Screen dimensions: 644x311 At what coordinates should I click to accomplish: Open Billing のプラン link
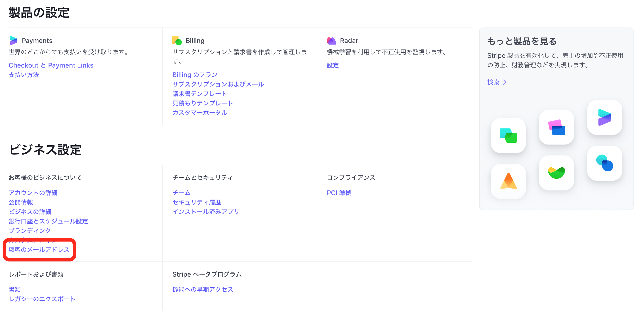[x=195, y=75]
